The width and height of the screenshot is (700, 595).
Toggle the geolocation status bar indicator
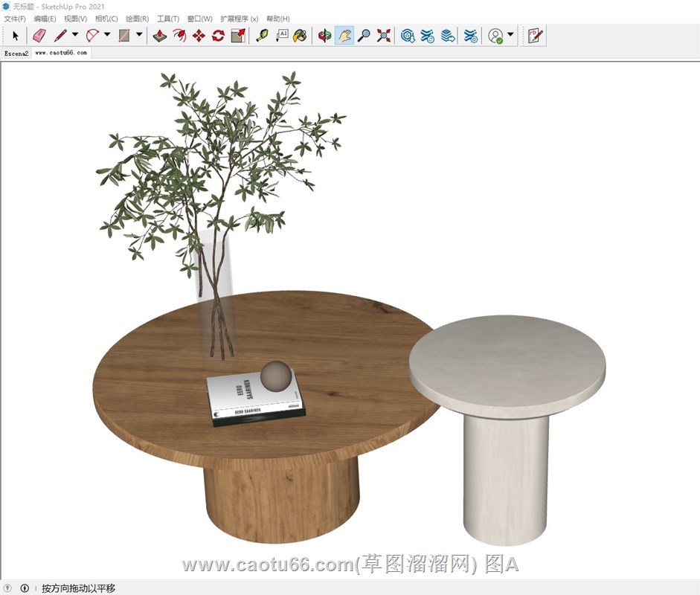click(x=8, y=588)
